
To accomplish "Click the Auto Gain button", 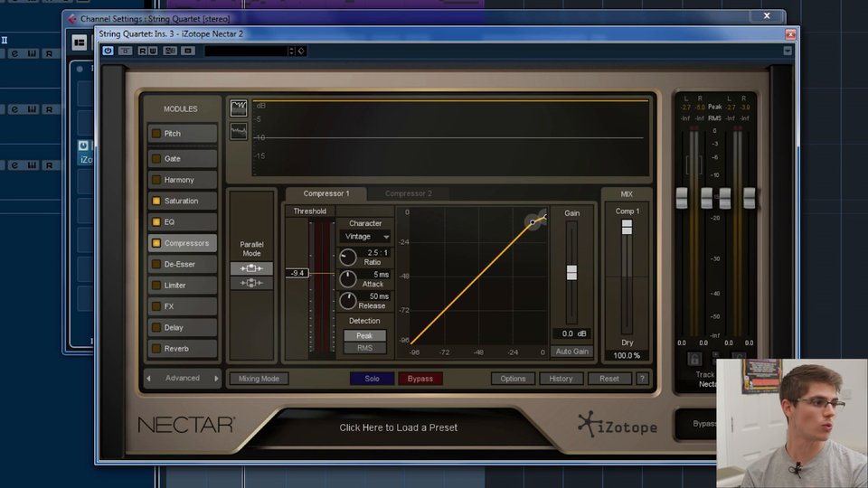I will [571, 352].
